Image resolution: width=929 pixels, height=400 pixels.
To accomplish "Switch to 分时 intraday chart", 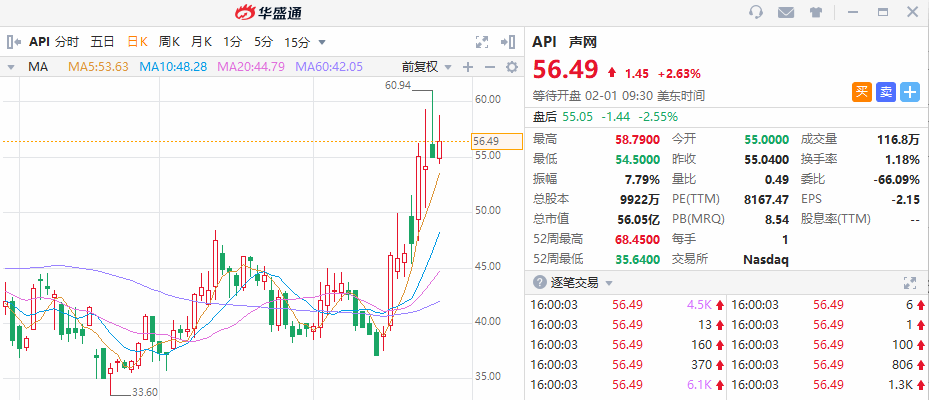I will (67, 42).
